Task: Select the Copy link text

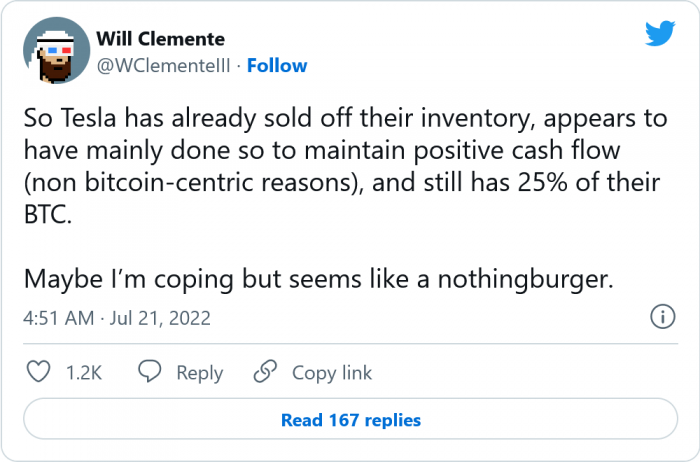Action: [x=332, y=372]
